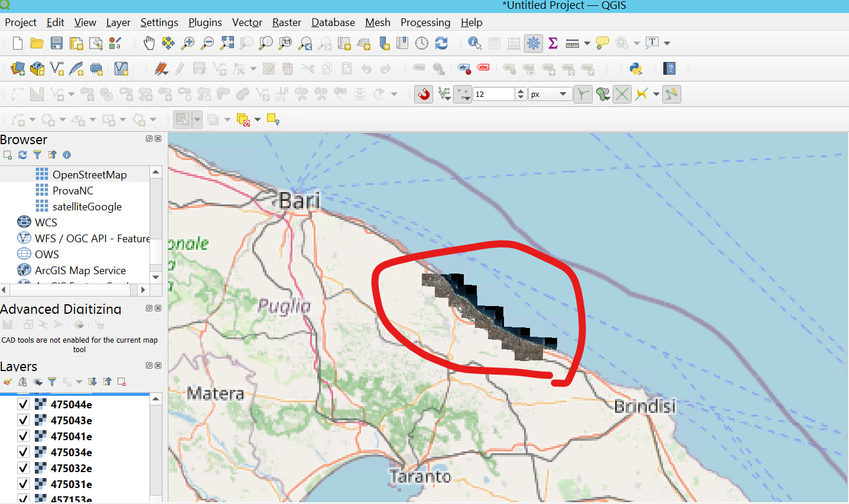This screenshot has height=504, width=849.
Task: Open a project using the folder icon
Action: (x=37, y=43)
